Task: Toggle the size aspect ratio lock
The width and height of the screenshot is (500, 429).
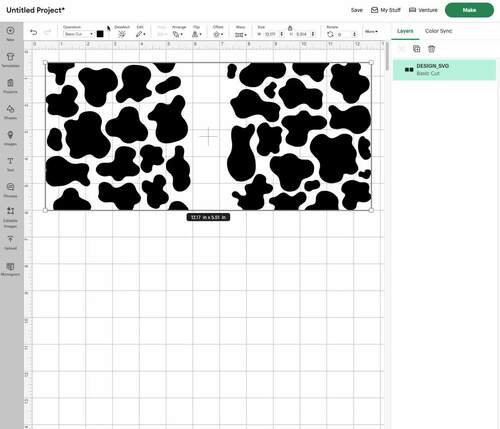Action: tap(290, 28)
